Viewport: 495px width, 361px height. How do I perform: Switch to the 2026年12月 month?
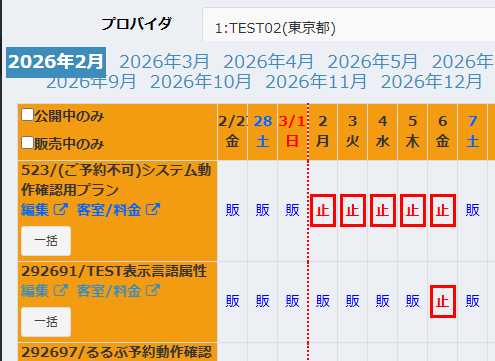pyautogui.click(x=432, y=82)
